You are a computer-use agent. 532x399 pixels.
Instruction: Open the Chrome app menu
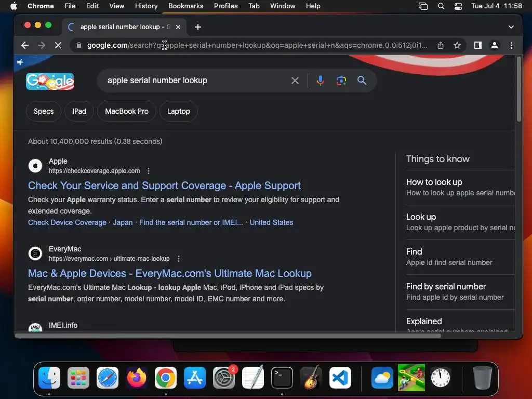coord(41,6)
